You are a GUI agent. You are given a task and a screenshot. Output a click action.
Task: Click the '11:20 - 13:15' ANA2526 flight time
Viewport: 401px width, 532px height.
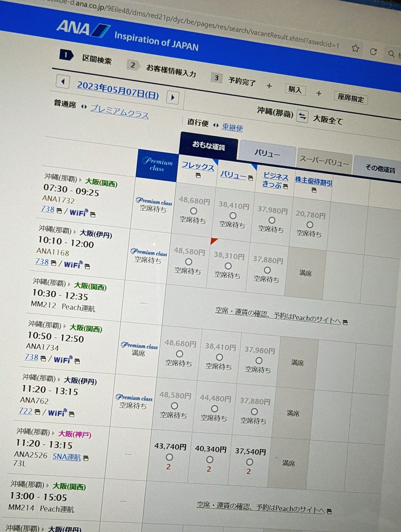coord(44,444)
